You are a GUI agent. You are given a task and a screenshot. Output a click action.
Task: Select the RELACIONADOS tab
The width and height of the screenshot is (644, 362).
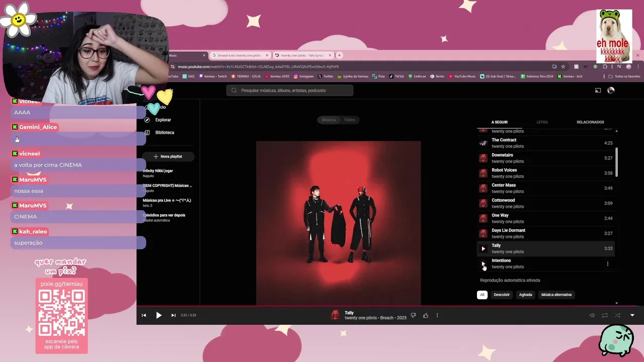(590, 122)
